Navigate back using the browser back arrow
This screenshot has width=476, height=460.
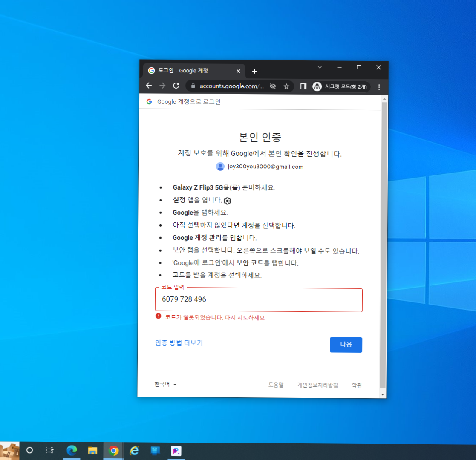(x=148, y=86)
